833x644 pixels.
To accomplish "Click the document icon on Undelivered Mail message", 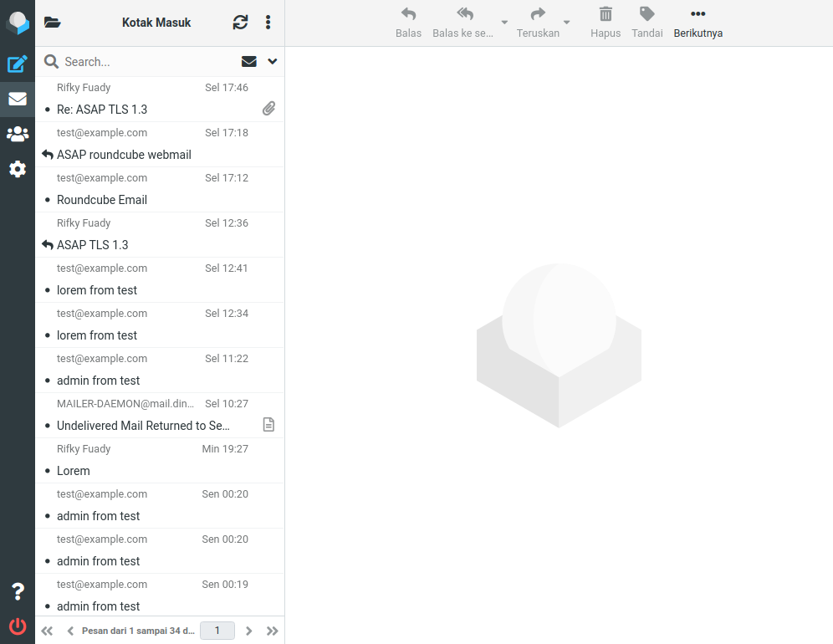I will point(268,425).
